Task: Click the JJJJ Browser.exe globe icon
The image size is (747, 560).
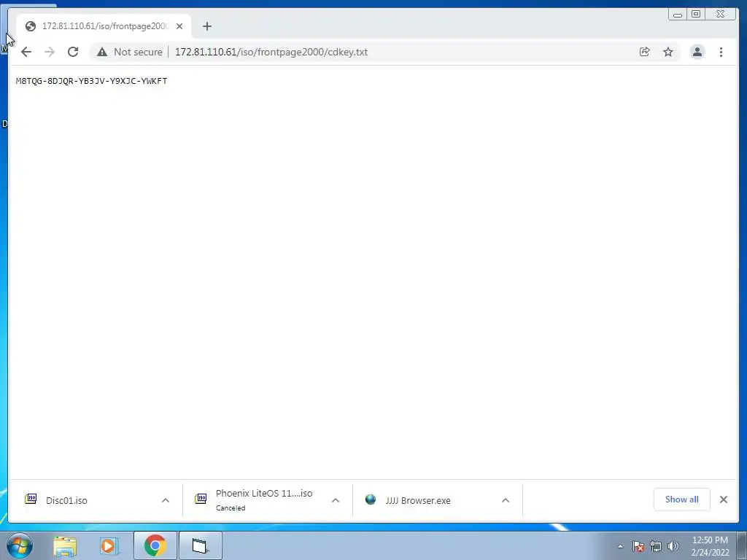Action: [371, 499]
